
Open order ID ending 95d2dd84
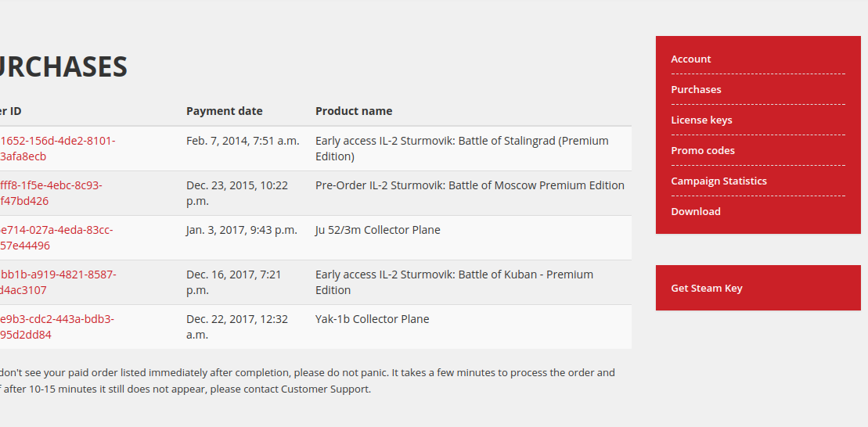tap(56, 327)
